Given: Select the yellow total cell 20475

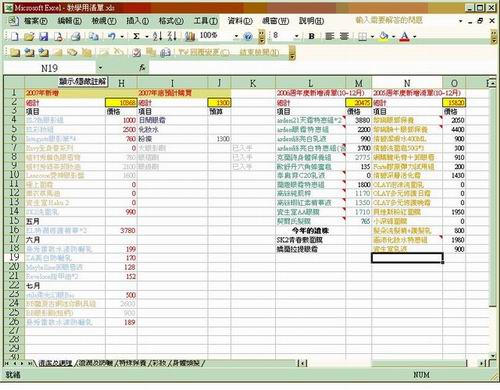Looking at the screenshot, I should 359,103.
